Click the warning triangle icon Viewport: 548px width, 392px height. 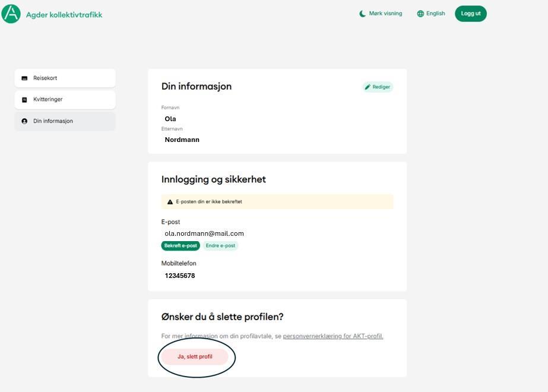click(170, 202)
